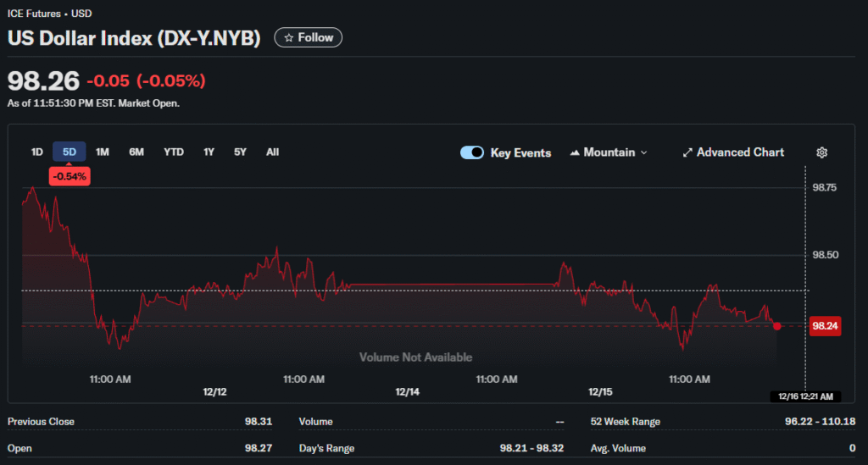Click the Mountain chart type icon
The width and height of the screenshot is (868, 465).
point(576,152)
